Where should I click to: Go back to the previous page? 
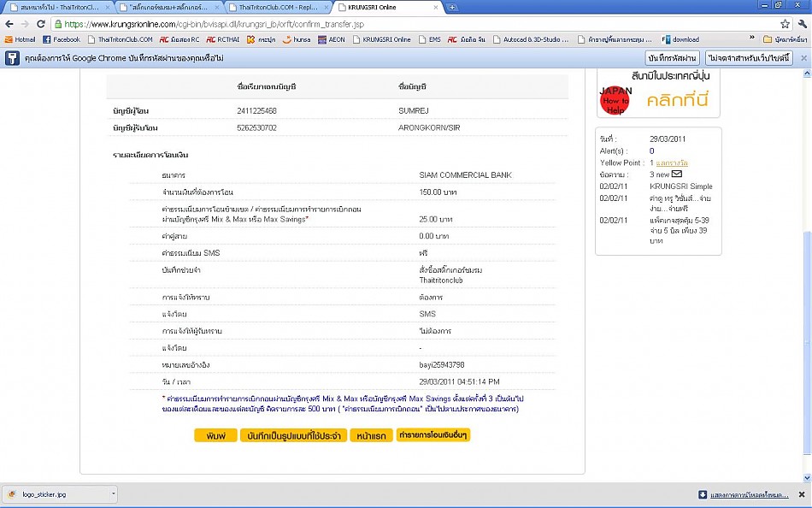click(9, 24)
